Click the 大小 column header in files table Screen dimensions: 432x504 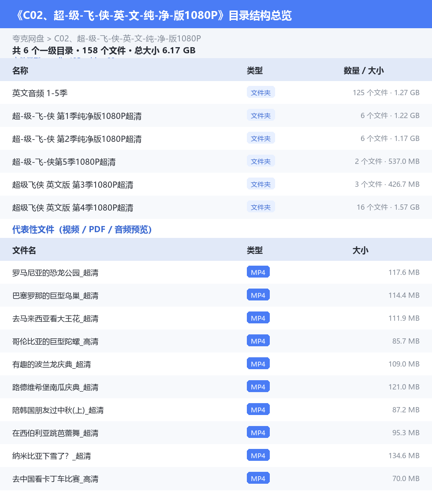[x=360, y=250]
